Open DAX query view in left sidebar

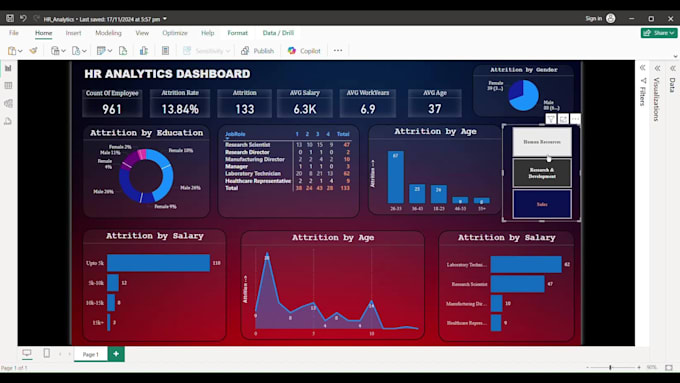click(8, 121)
